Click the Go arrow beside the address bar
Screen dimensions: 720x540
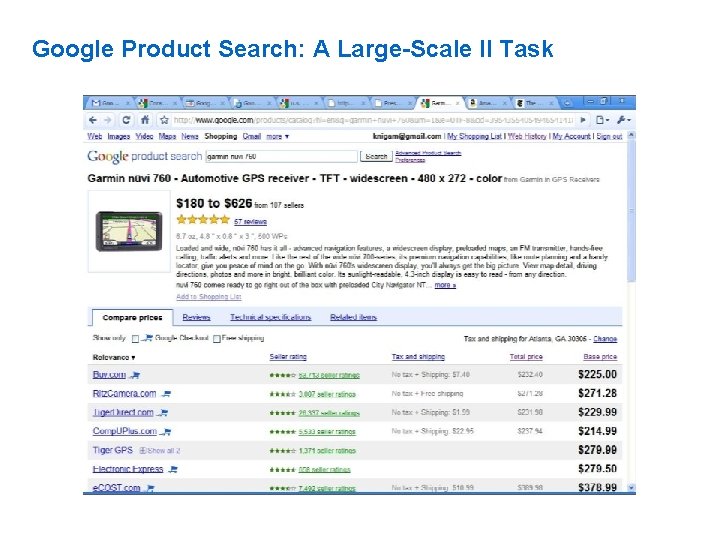tap(583, 120)
